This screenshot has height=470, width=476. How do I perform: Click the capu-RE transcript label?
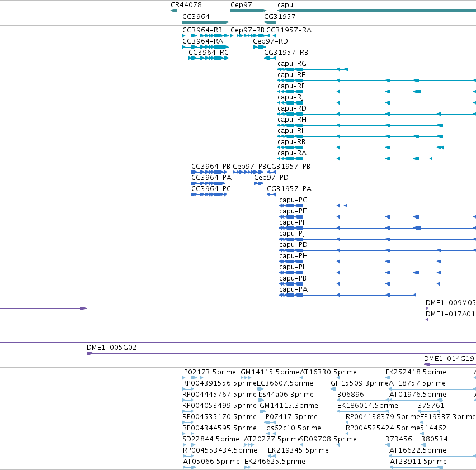[x=291, y=75]
